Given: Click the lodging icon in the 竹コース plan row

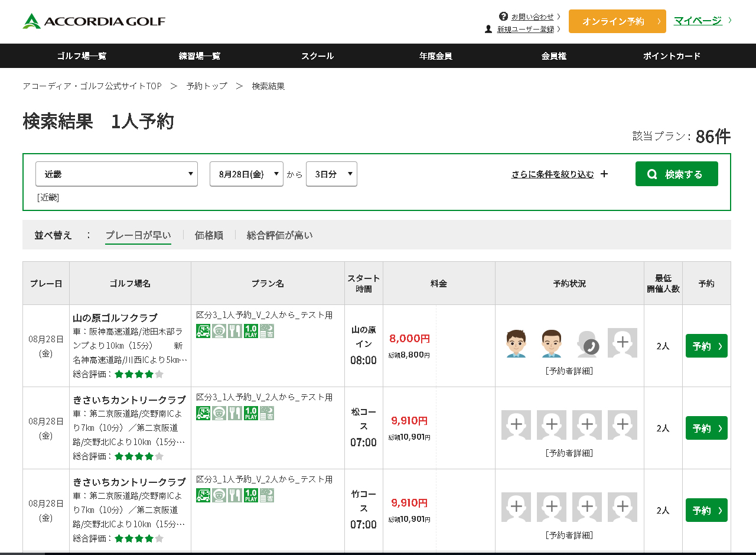Looking at the screenshot, I should point(267,495).
